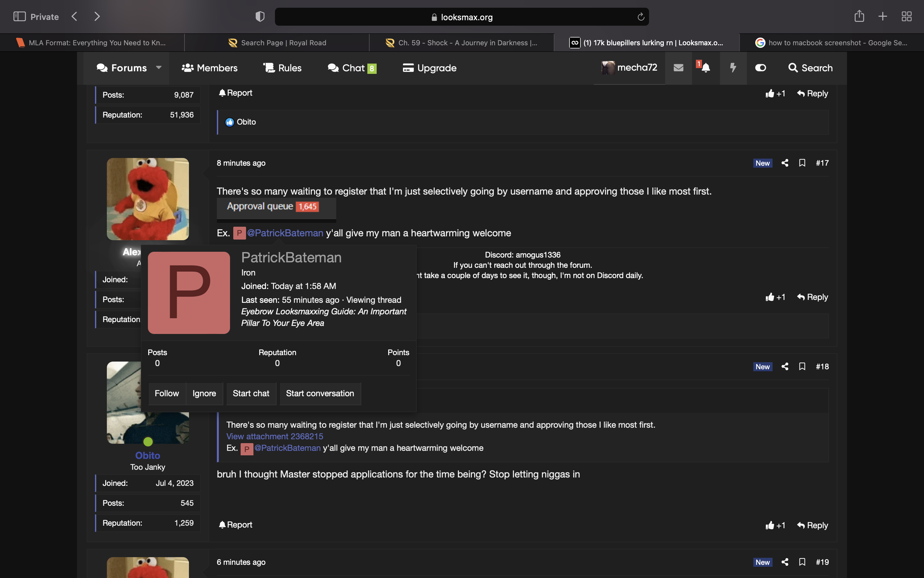Open Eyebrow Looksmaxxing Guide thread link

[x=324, y=317]
